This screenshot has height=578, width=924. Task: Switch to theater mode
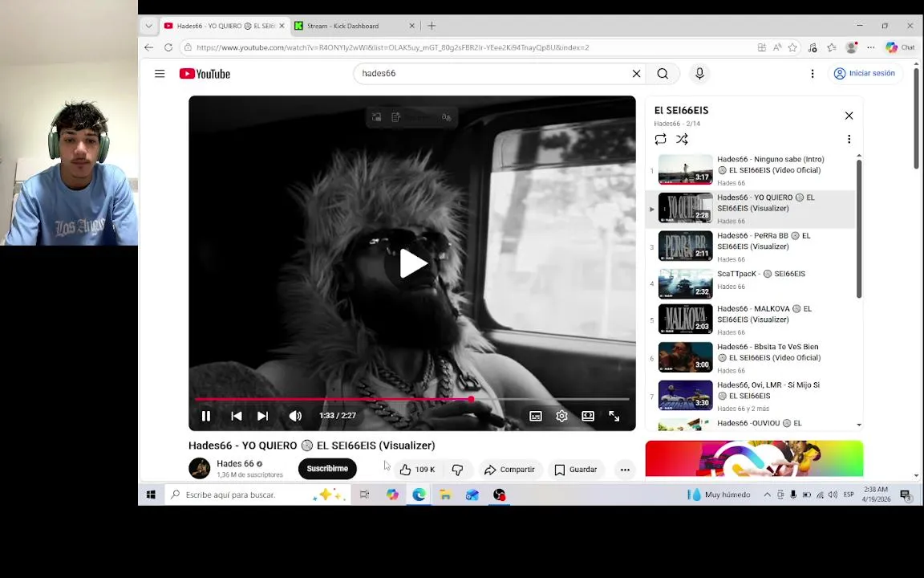point(587,416)
